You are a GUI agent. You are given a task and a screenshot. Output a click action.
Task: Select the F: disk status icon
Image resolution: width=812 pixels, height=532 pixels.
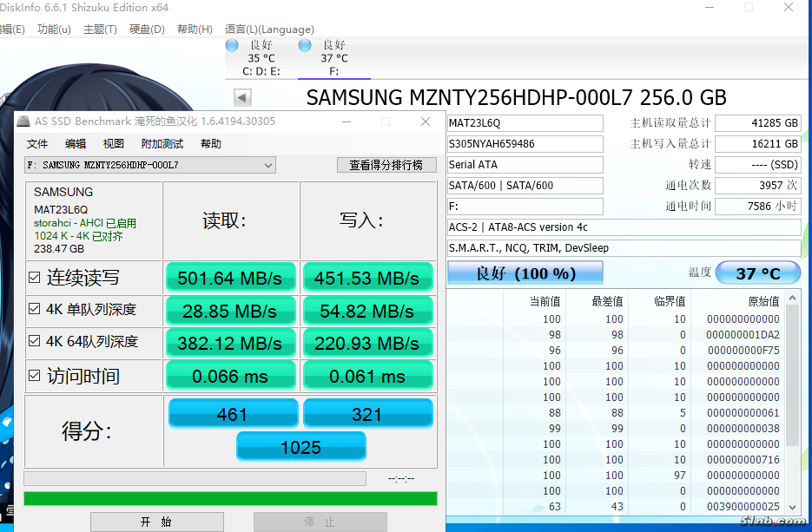click(305, 45)
